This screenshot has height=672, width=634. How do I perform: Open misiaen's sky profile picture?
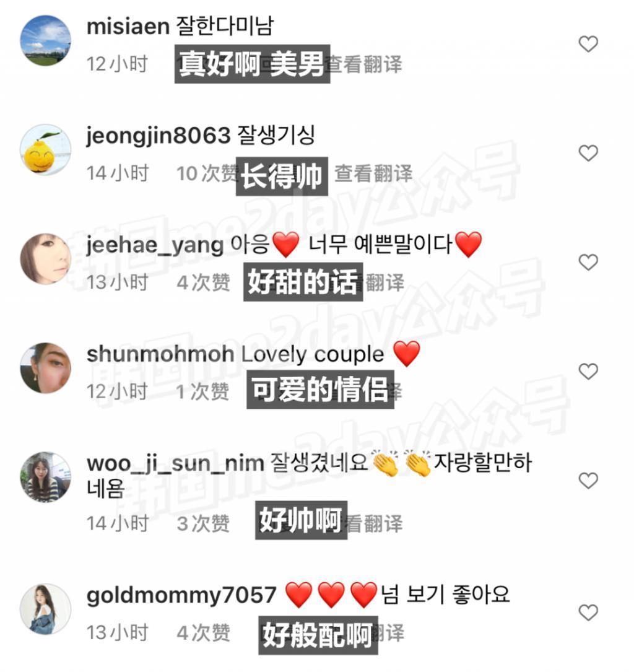tap(46, 41)
